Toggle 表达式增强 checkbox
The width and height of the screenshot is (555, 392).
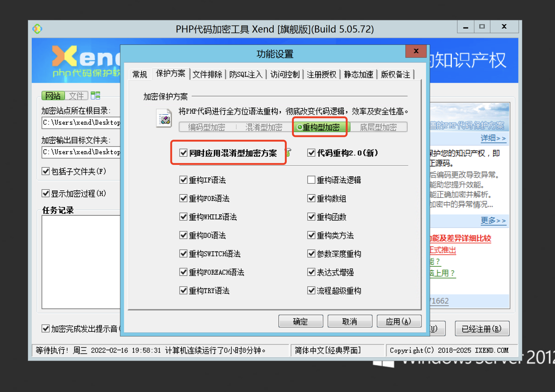coord(311,272)
